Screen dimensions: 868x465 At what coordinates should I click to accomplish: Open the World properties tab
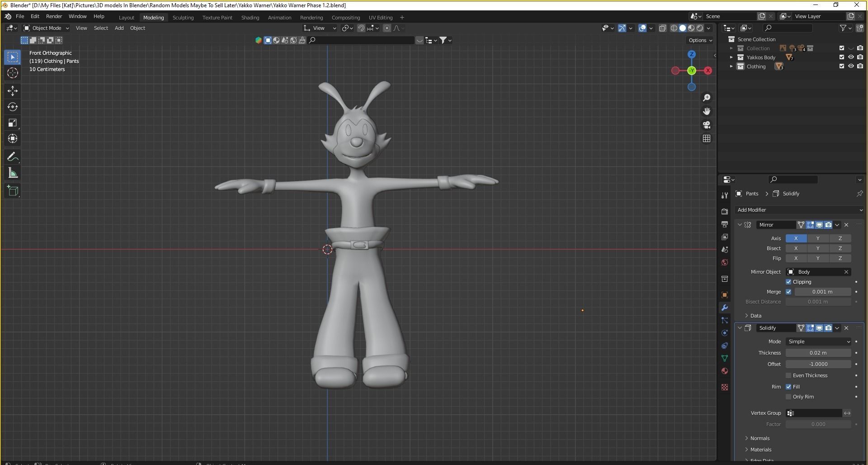(x=725, y=262)
